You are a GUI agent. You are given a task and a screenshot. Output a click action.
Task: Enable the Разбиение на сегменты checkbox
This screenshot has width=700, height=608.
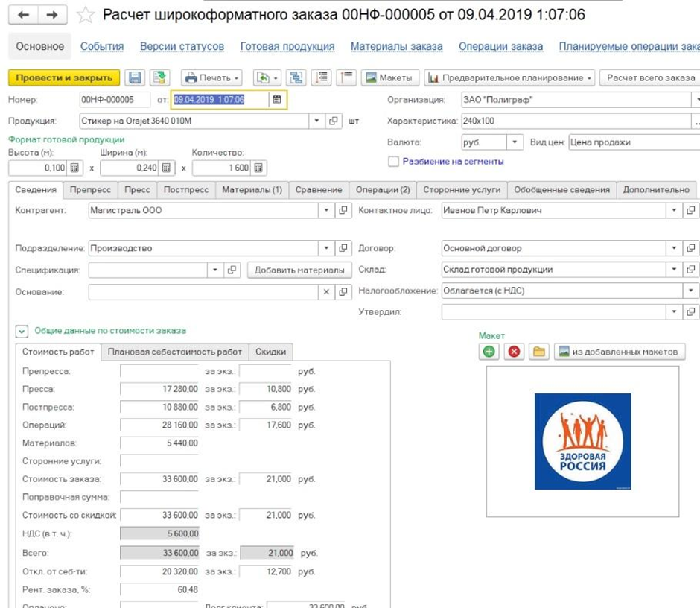pyautogui.click(x=393, y=161)
